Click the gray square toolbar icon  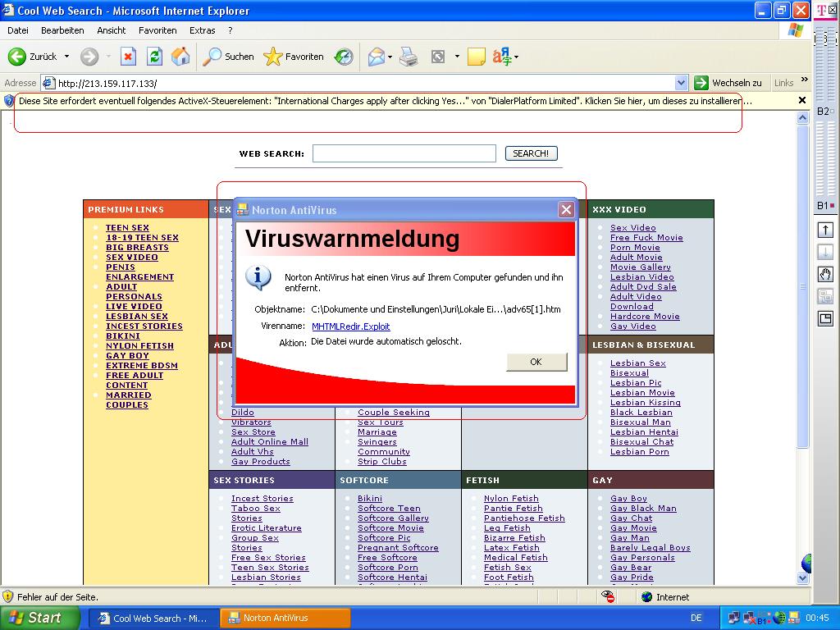pyautogui.click(x=438, y=57)
